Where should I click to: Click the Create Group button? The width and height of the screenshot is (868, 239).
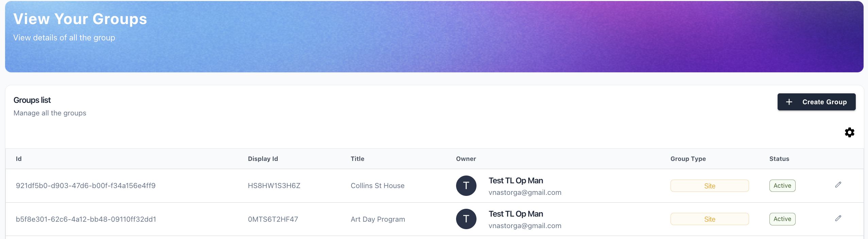tap(816, 102)
